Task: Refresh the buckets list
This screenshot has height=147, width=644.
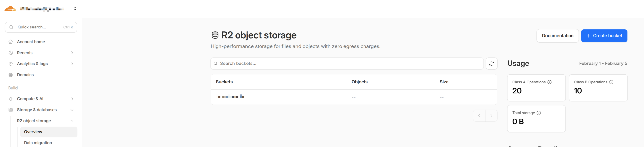Action: tap(491, 63)
